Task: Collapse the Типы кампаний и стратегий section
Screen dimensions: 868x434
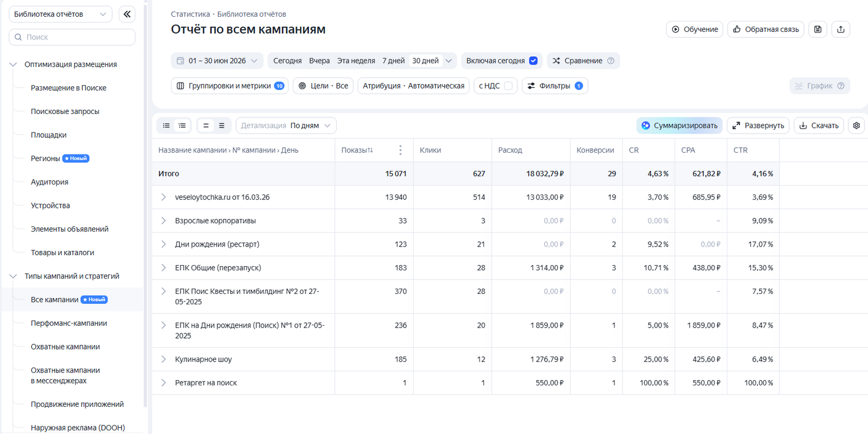Action: tap(13, 276)
